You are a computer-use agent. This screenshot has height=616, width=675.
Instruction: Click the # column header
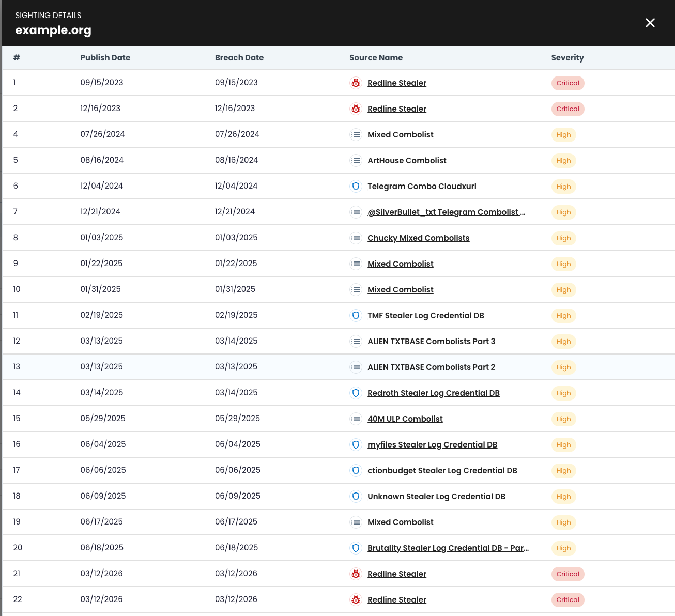pos(17,58)
